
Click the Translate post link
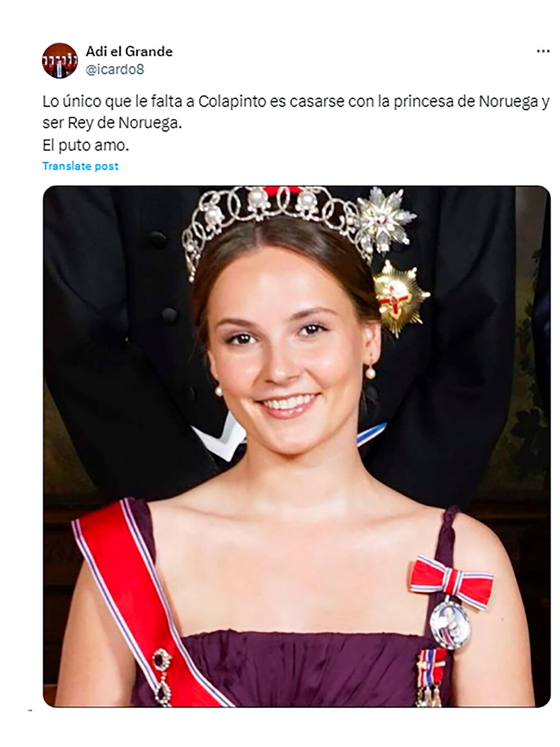pos(80,166)
